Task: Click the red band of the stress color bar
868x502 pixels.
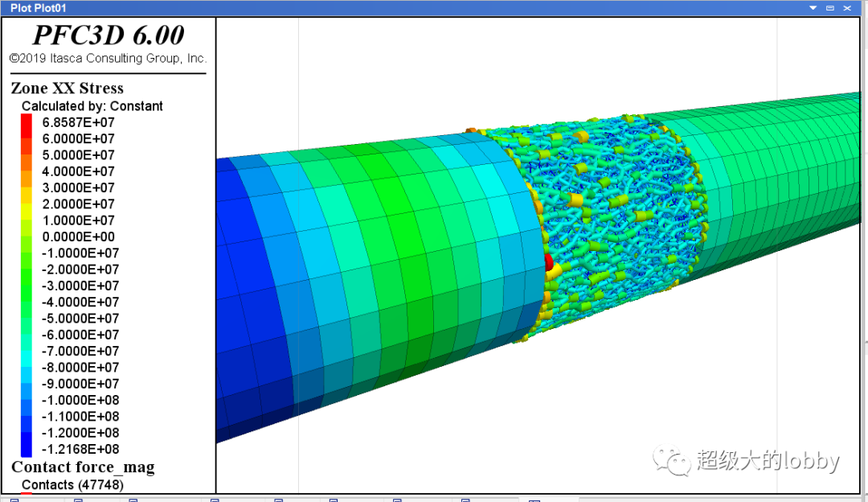Action: pos(26,125)
